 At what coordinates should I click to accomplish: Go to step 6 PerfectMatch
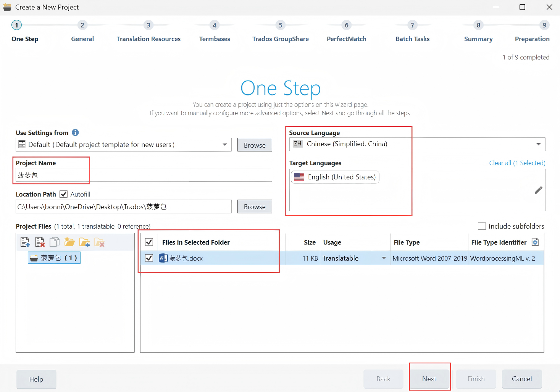pyautogui.click(x=347, y=31)
